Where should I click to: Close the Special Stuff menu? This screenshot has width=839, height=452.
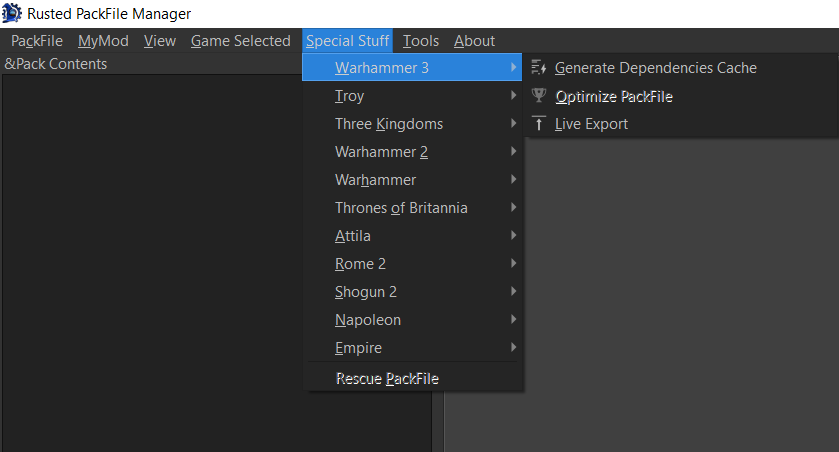(x=347, y=41)
